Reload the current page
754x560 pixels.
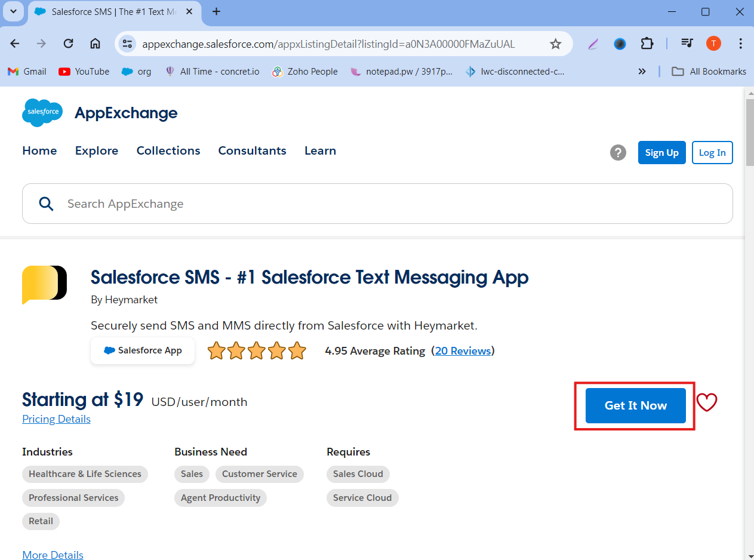(68, 44)
